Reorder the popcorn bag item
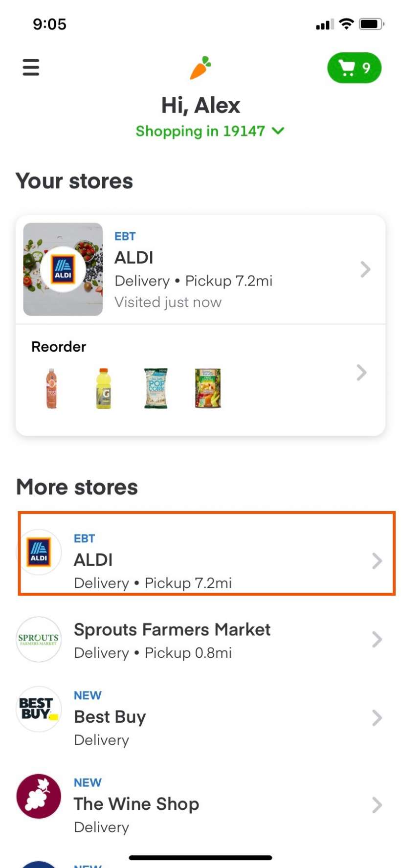401x868 pixels. pos(156,388)
